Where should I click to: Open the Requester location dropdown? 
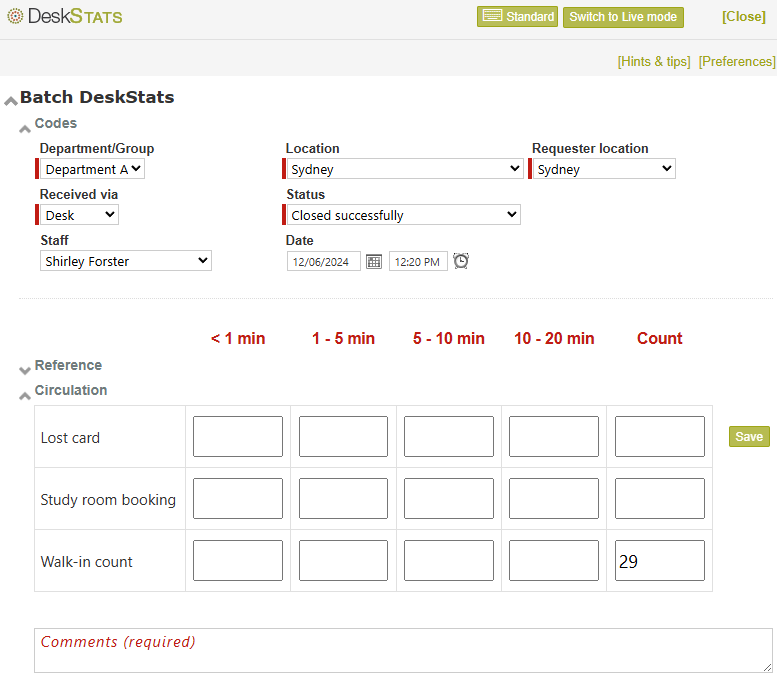pyautogui.click(x=604, y=169)
